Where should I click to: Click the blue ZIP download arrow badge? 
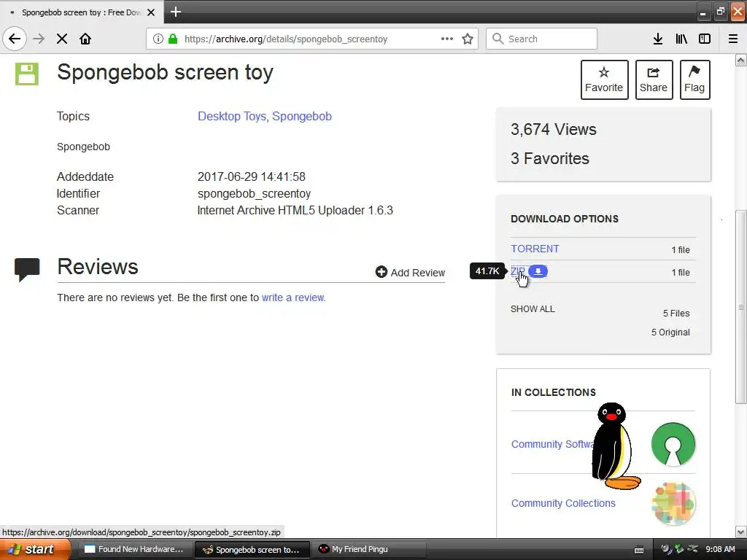[538, 271]
